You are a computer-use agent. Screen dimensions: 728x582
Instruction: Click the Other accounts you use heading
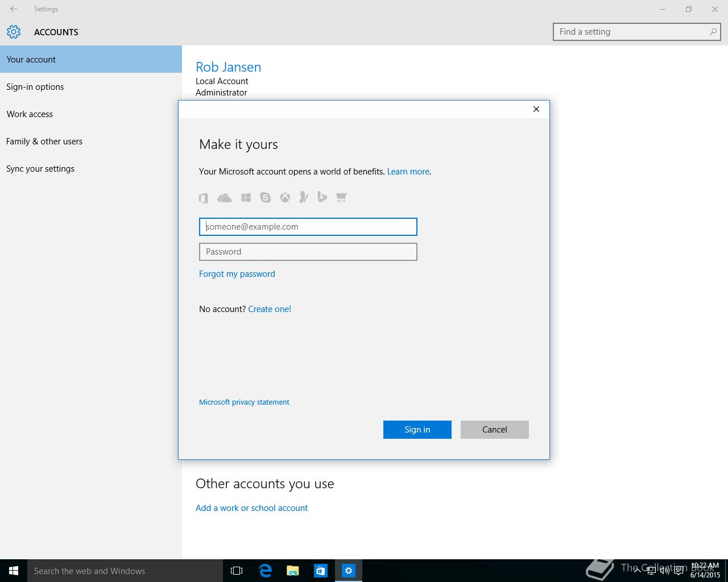[x=265, y=484]
